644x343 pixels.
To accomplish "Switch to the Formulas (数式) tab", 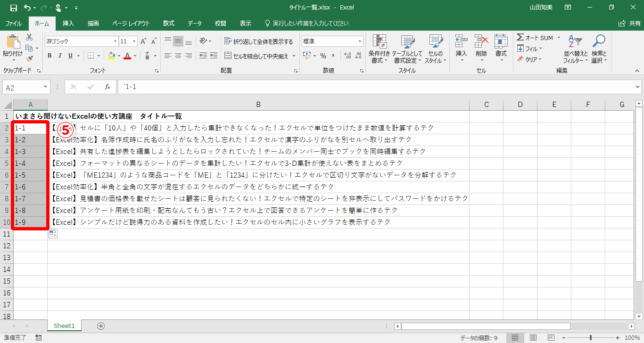I will 169,23.
